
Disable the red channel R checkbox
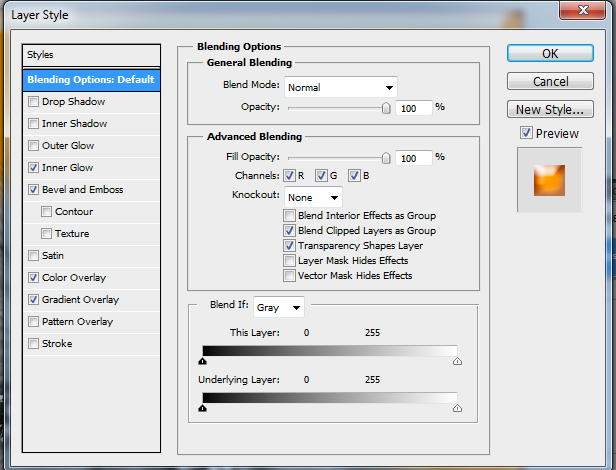(289, 176)
